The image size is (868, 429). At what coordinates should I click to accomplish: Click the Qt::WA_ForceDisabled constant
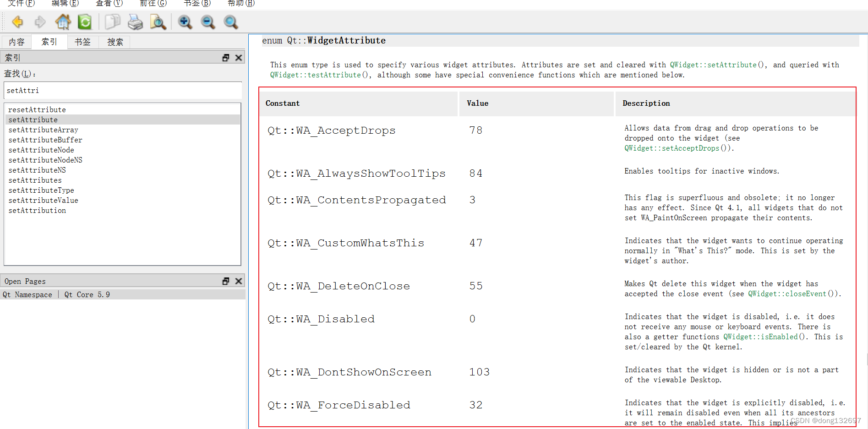[338, 405]
